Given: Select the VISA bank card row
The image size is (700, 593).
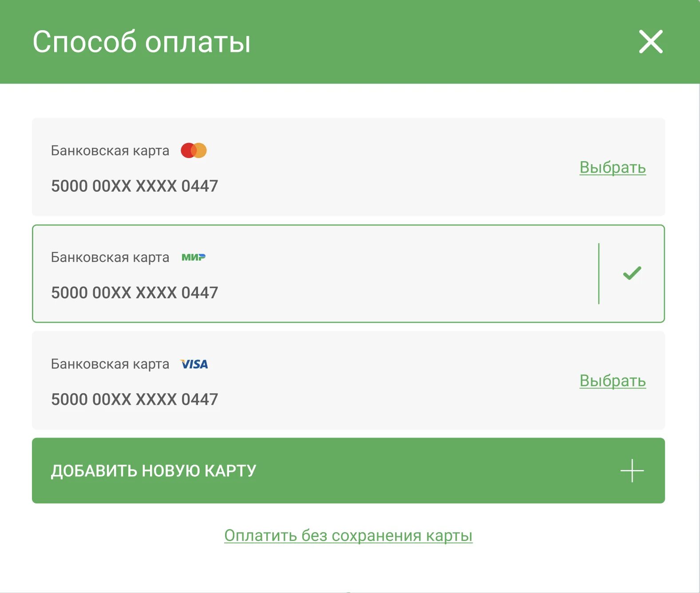Looking at the screenshot, I should [x=348, y=380].
